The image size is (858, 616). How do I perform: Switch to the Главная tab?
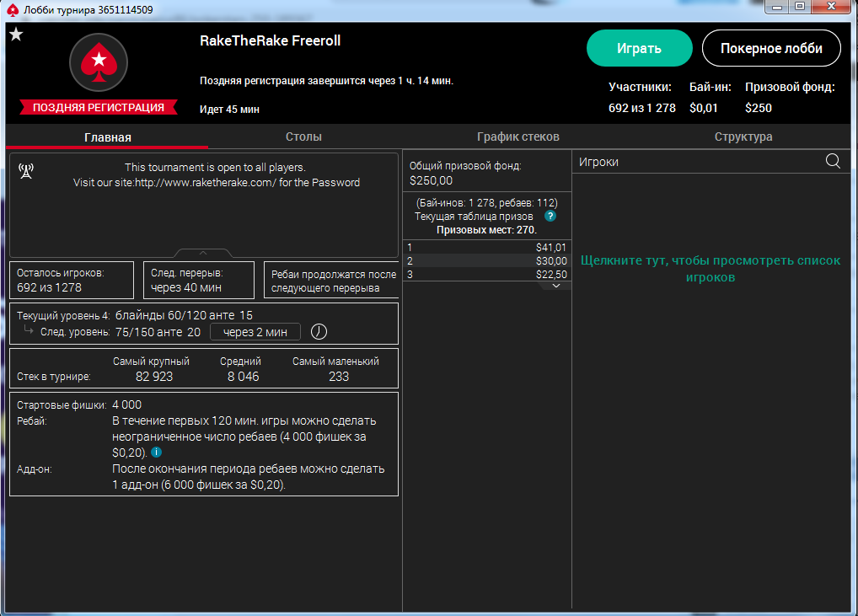(x=108, y=137)
